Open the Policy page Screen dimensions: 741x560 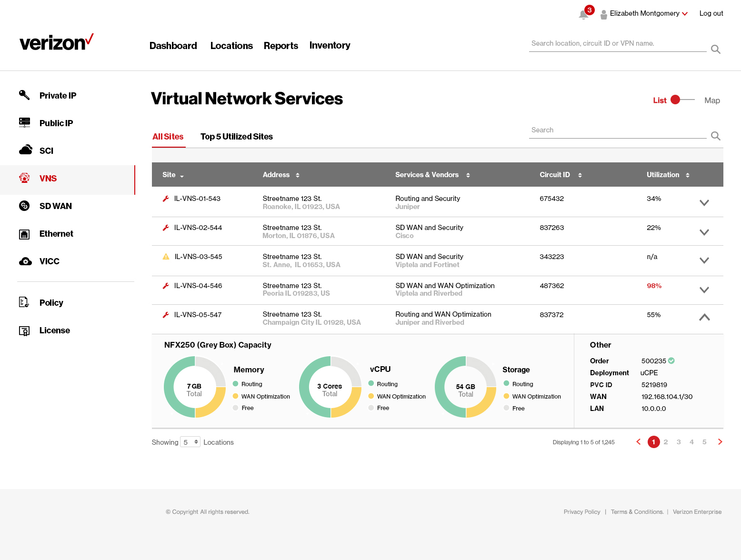[x=51, y=302]
